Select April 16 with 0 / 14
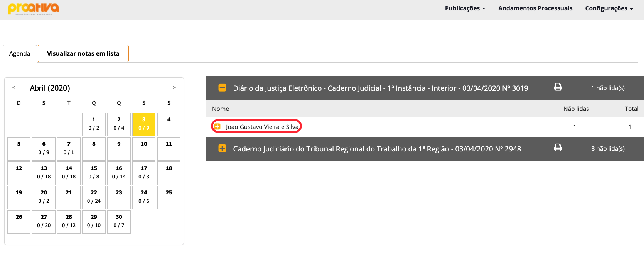 tap(119, 173)
